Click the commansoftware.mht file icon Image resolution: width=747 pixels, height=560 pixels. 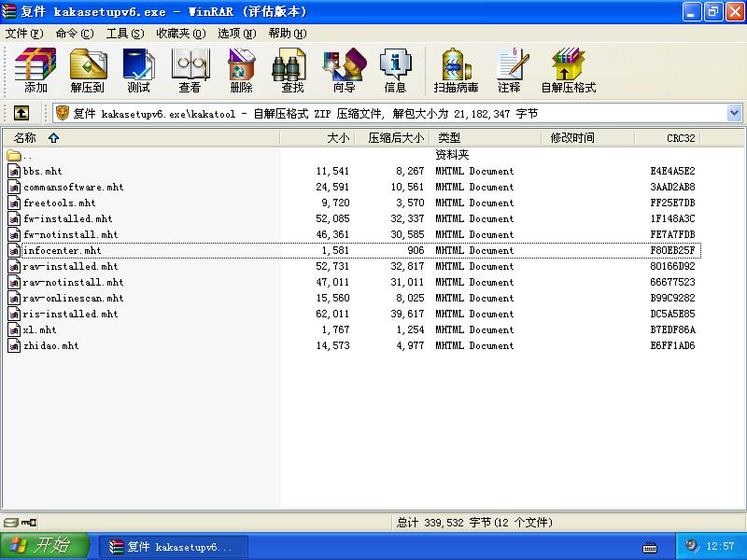[14, 187]
